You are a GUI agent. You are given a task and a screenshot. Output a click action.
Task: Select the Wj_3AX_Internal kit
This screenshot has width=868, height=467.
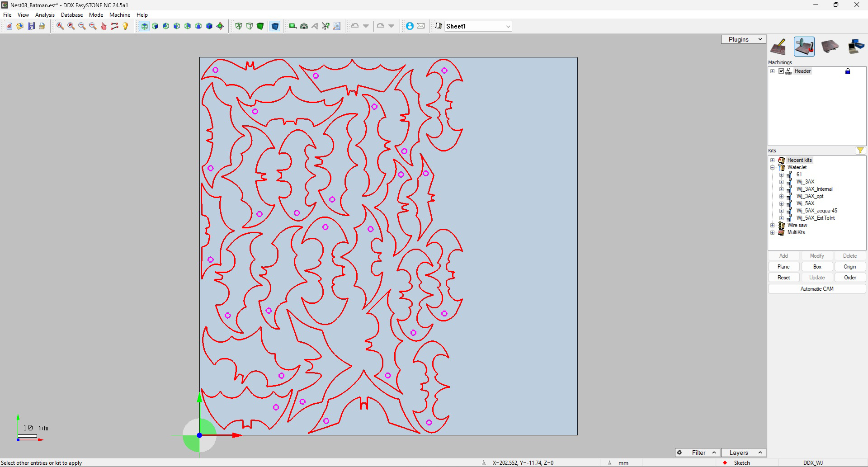tap(814, 189)
